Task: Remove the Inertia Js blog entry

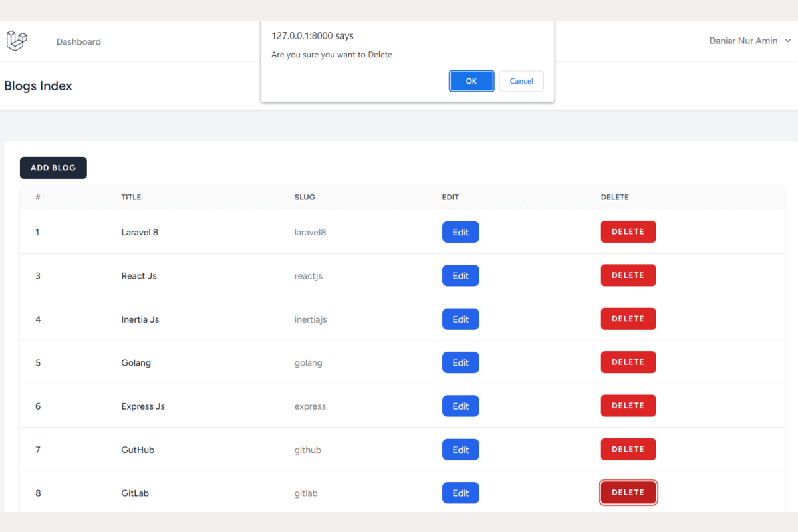Action: (x=628, y=319)
